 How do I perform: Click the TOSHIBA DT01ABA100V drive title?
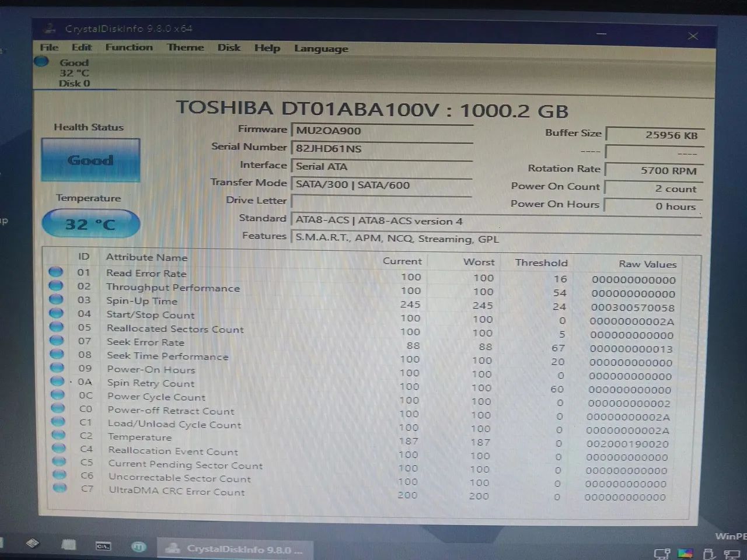click(372, 109)
